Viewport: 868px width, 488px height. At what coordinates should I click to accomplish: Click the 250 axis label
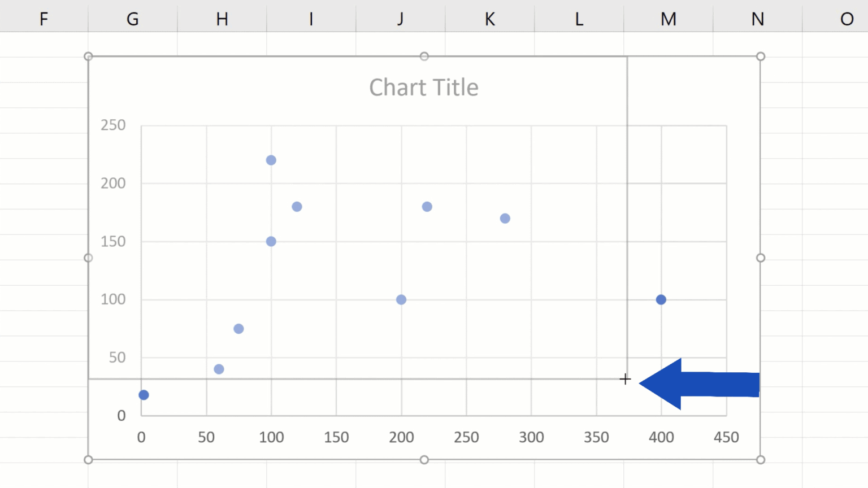coord(112,125)
